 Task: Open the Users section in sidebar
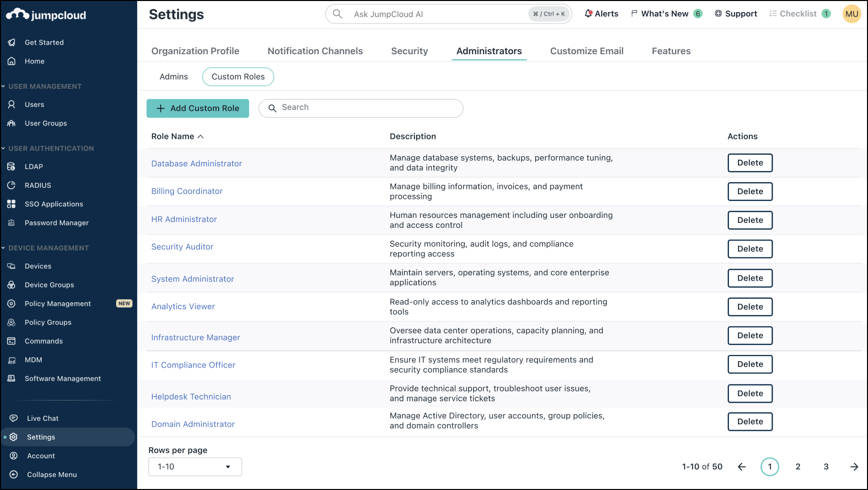coord(34,104)
